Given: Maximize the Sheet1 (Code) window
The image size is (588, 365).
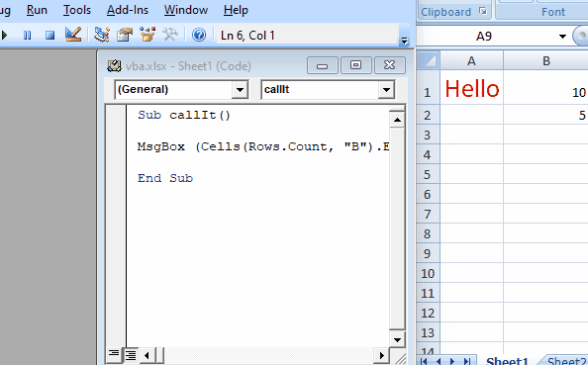Looking at the screenshot, I should click(x=356, y=65).
